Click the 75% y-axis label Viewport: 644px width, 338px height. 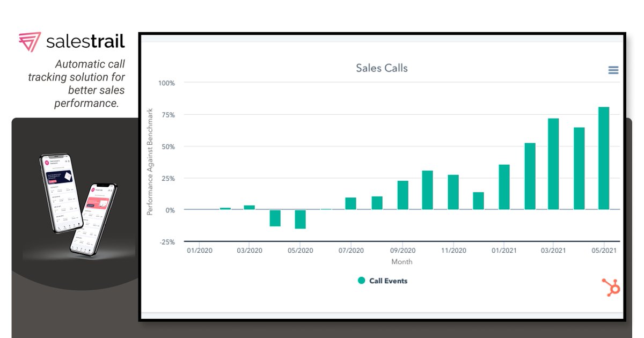pyautogui.click(x=168, y=115)
